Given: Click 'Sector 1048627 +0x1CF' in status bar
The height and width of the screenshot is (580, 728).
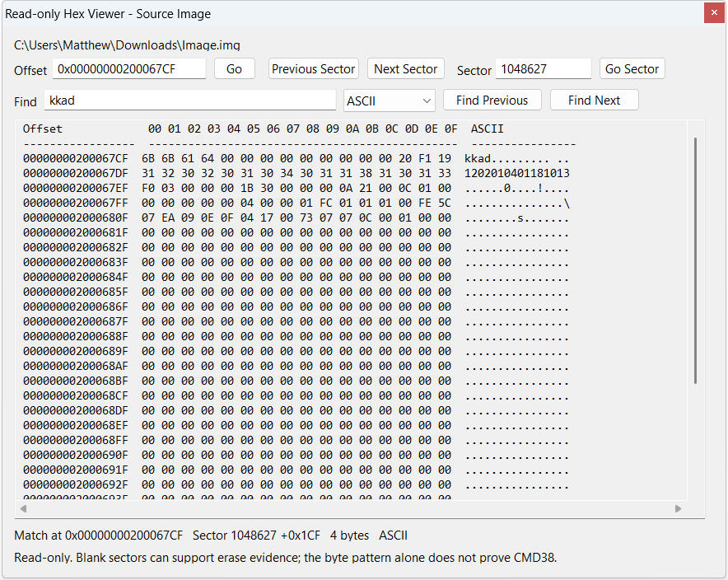Looking at the screenshot, I should pyautogui.click(x=256, y=536).
